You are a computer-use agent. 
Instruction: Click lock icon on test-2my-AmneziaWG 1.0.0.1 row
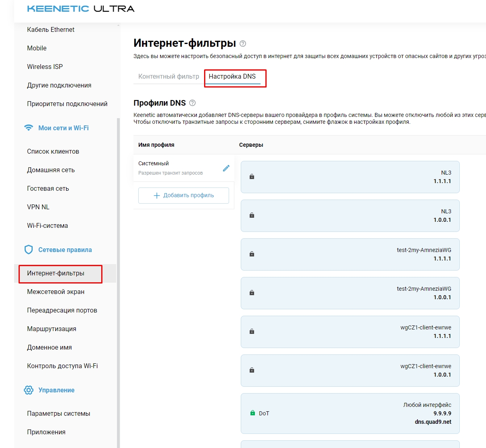pyautogui.click(x=252, y=293)
